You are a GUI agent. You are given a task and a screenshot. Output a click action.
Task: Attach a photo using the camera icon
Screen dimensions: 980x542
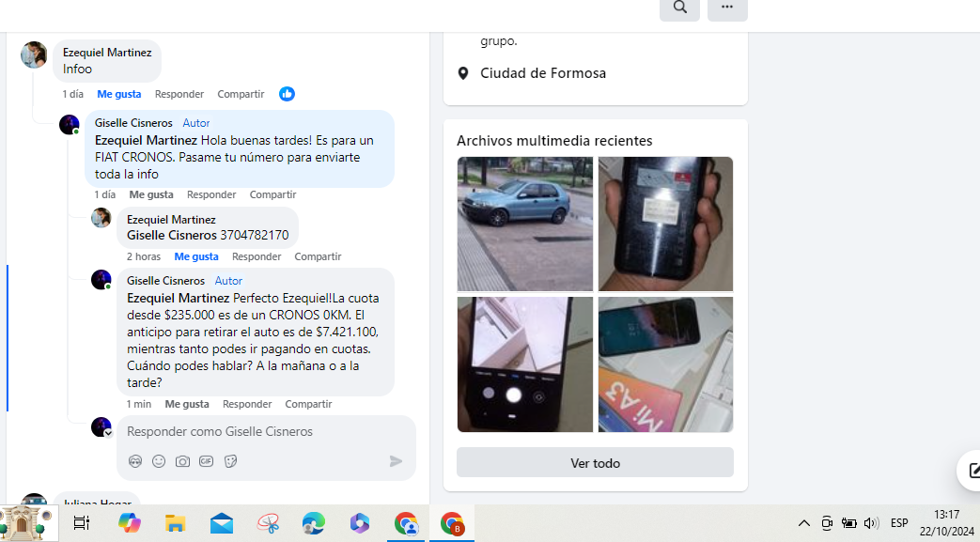coord(182,461)
